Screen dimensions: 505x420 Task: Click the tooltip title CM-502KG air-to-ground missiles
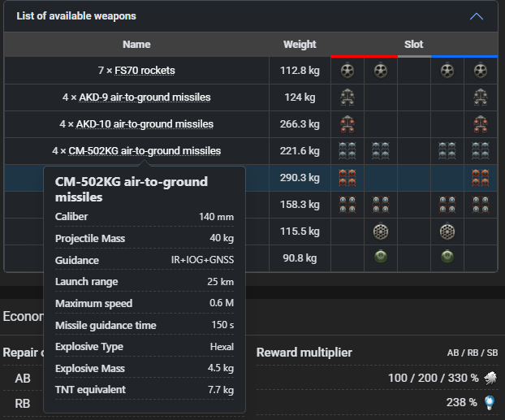click(132, 189)
